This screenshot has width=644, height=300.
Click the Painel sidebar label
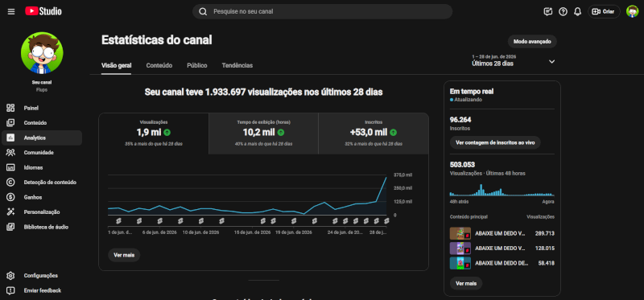tap(31, 108)
